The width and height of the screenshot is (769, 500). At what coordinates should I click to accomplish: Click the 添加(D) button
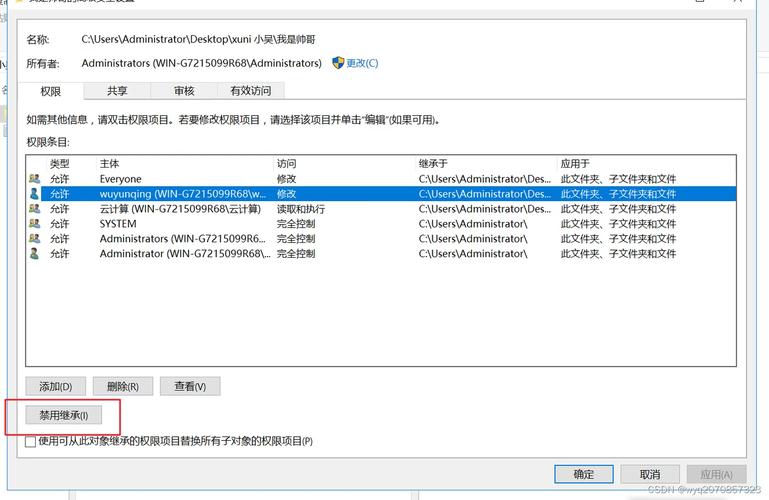point(55,386)
